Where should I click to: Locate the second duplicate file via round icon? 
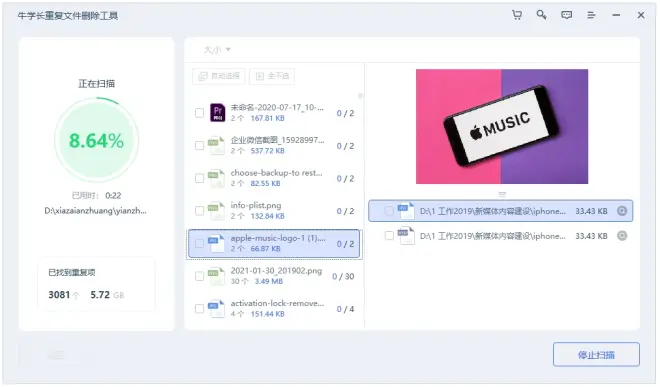(622, 236)
